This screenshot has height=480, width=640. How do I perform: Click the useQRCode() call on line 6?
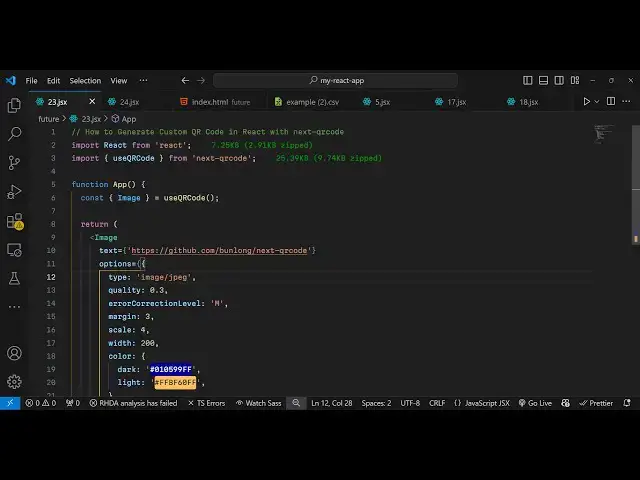point(189,198)
